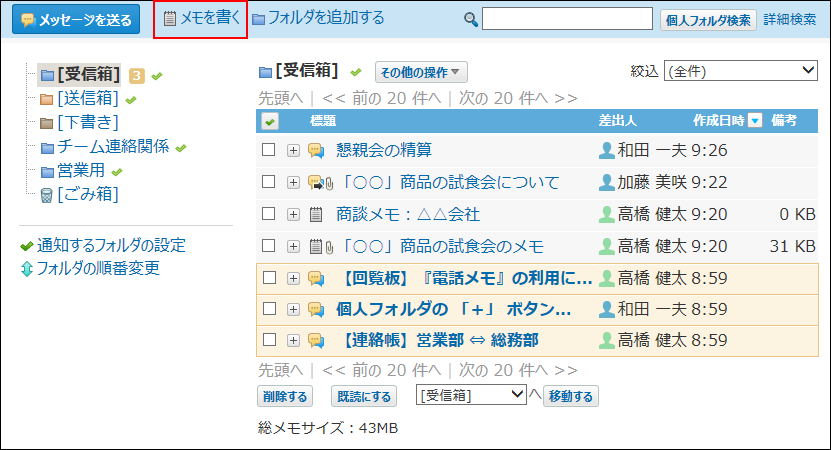This screenshot has width=831, height=450.
Task: Click the memo notepad icon in メモを書く
Action: (170, 19)
